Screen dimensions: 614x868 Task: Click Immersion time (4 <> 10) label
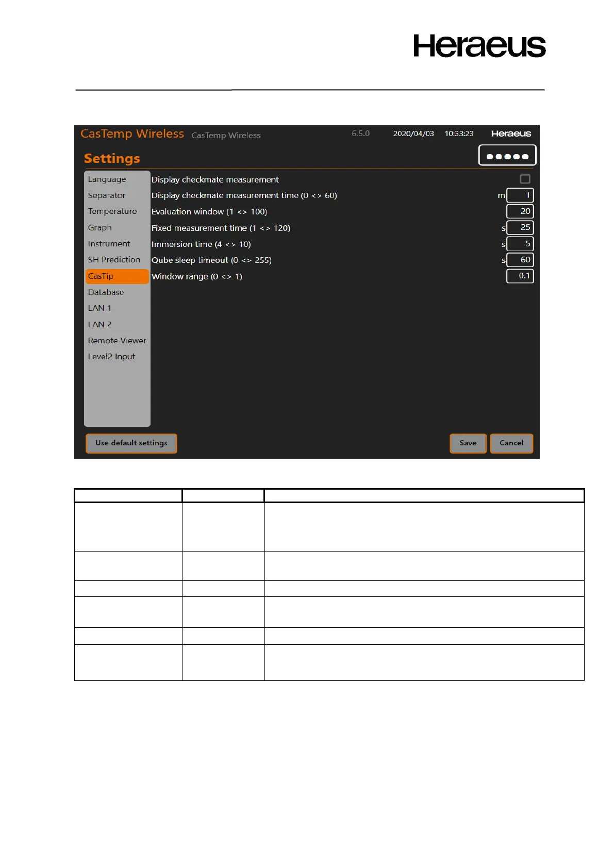[x=201, y=244]
